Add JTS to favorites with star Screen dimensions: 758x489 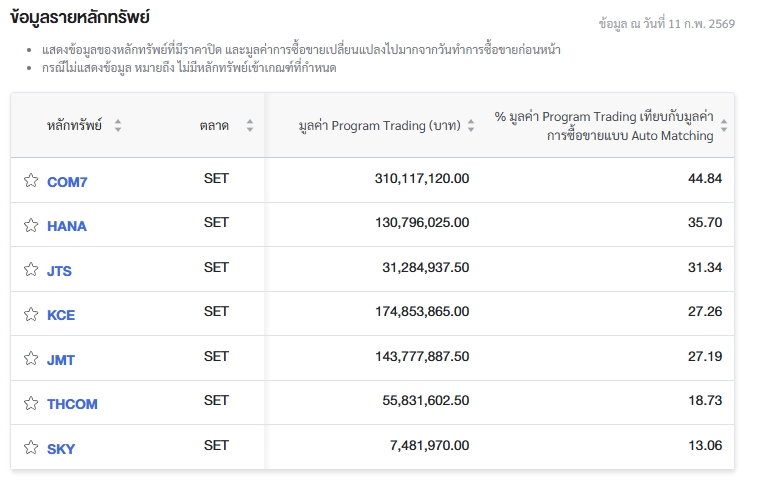tap(31, 270)
